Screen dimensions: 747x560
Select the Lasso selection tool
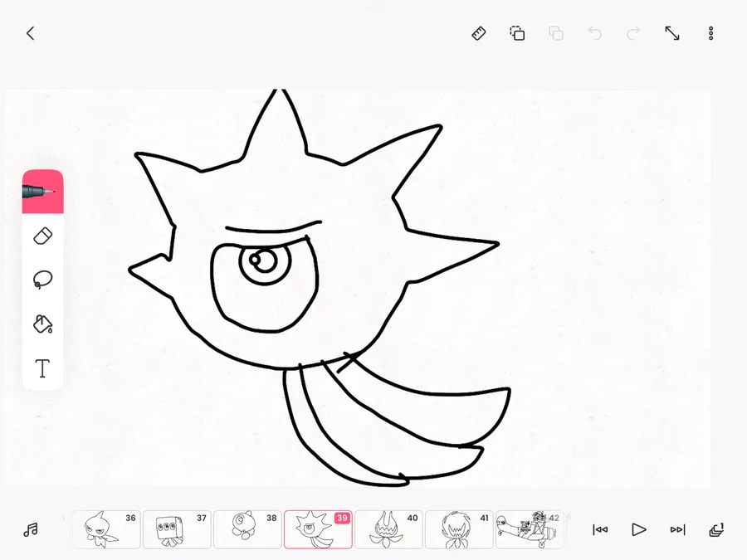click(x=43, y=280)
